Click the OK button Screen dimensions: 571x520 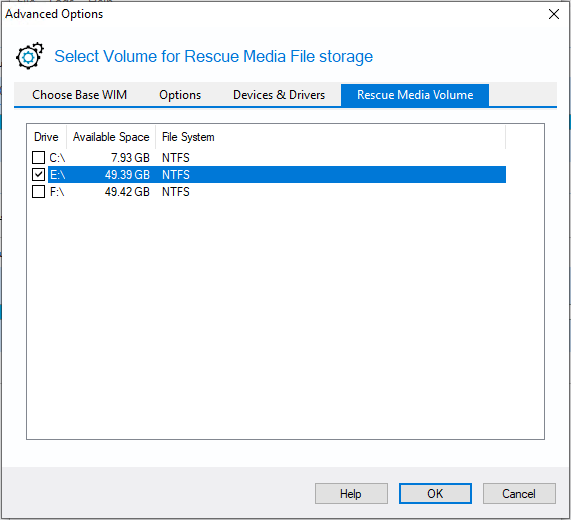click(435, 493)
